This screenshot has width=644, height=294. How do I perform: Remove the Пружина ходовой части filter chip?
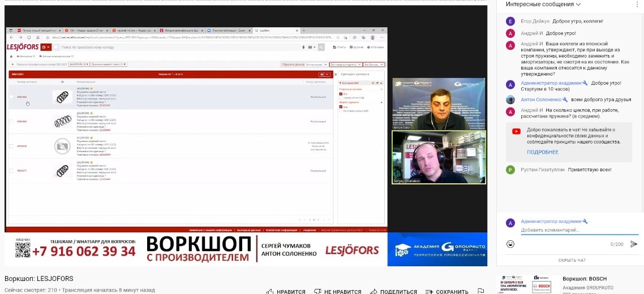125,64
